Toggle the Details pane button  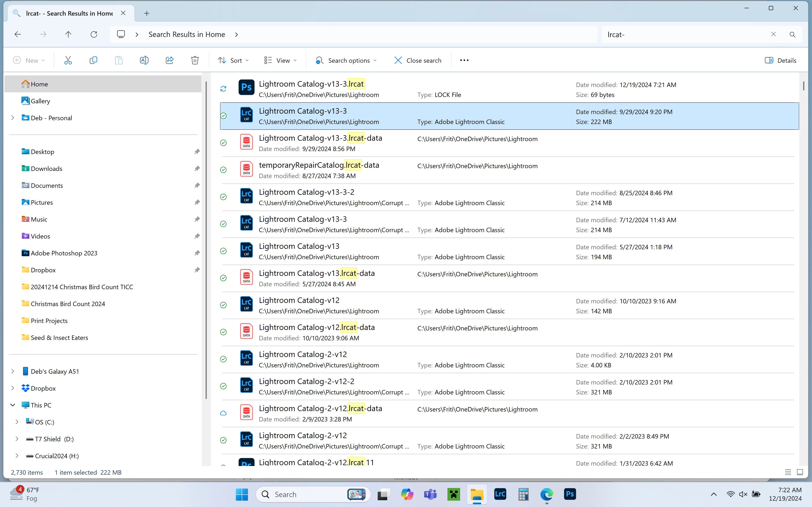780,60
